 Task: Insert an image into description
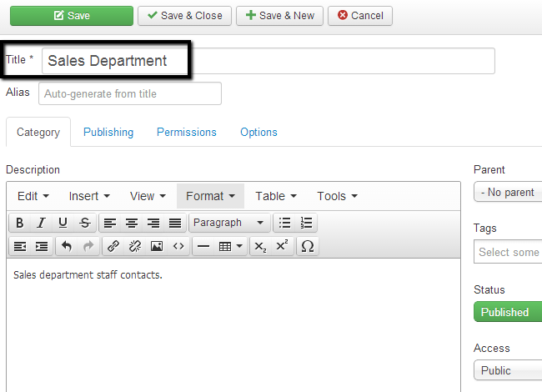tap(156, 246)
